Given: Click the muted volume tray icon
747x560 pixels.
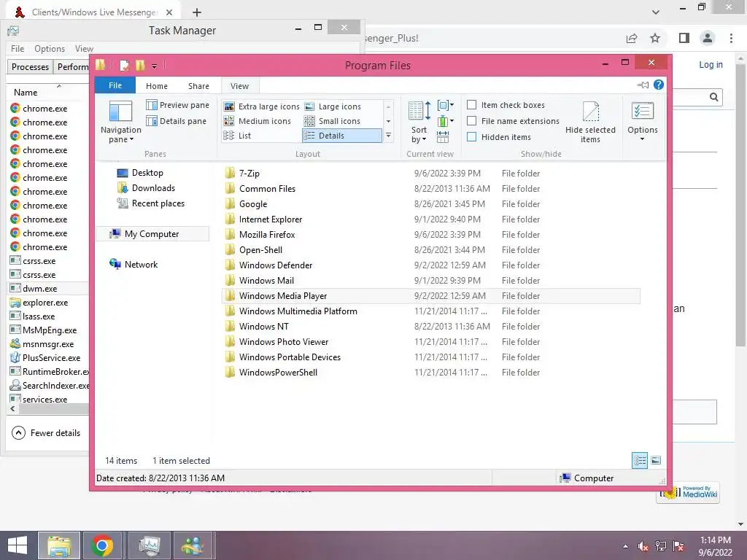Looking at the screenshot, I should (x=643, y=546).
